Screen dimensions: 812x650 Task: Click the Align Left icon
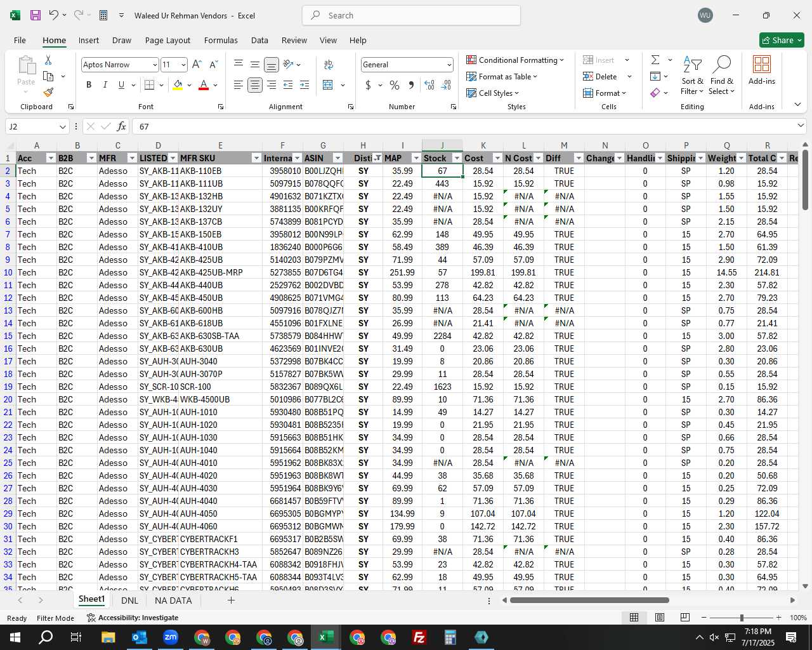coord(239,84)
